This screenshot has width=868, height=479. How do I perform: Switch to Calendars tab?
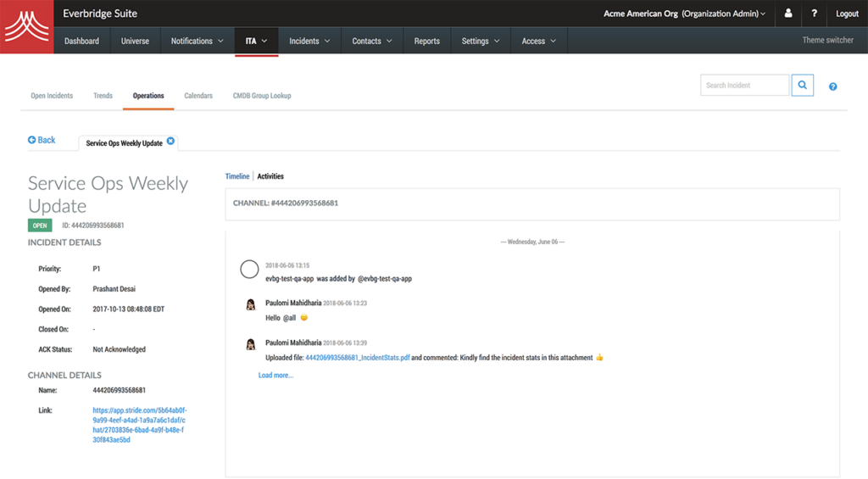tap(198, 96)
